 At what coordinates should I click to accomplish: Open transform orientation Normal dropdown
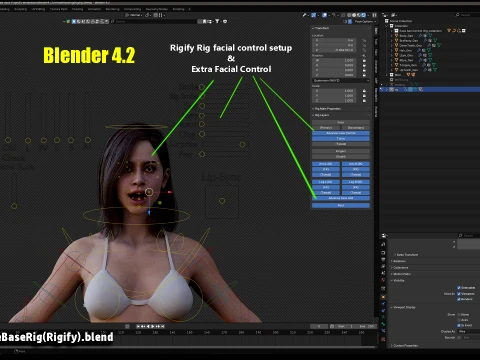[135, 15]
